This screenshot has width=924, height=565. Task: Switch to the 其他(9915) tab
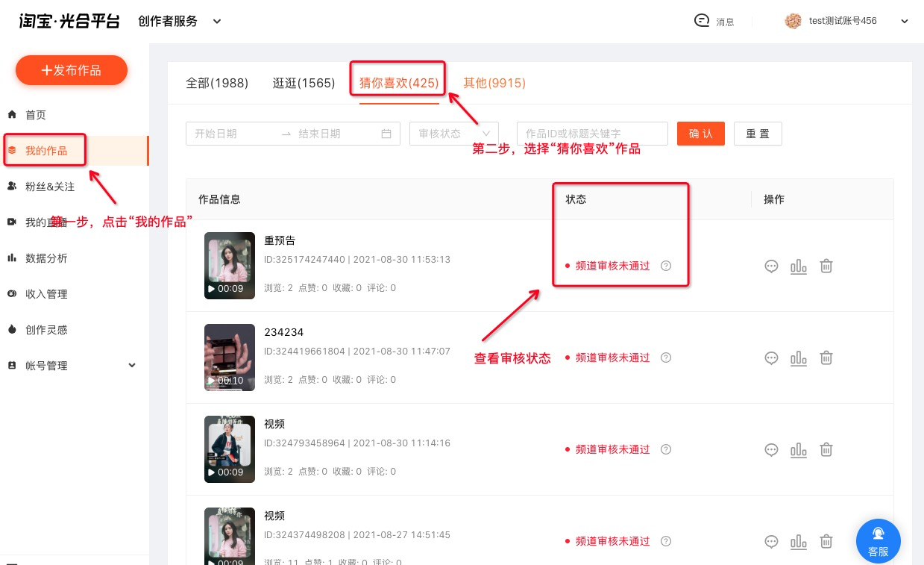[x=494, y=83]
